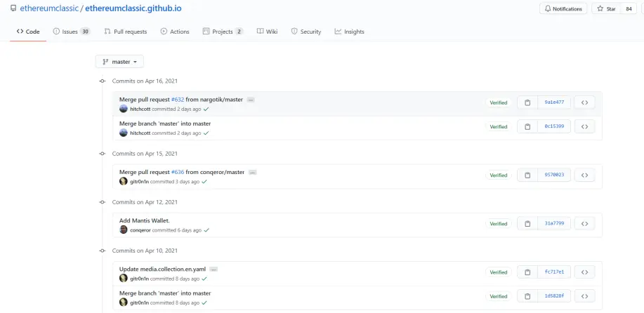Browse repository at commit 9a1e477
Screen dimensions: 644x313
[584, 102]
